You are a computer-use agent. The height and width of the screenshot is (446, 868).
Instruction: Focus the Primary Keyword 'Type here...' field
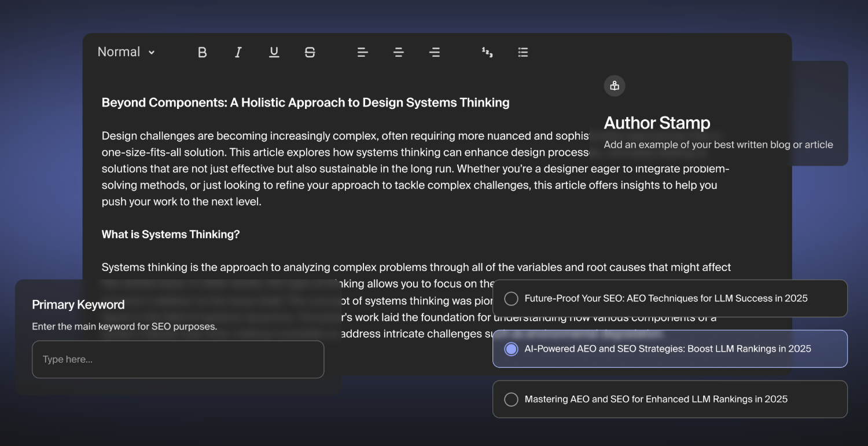click(x=178, y=360)
